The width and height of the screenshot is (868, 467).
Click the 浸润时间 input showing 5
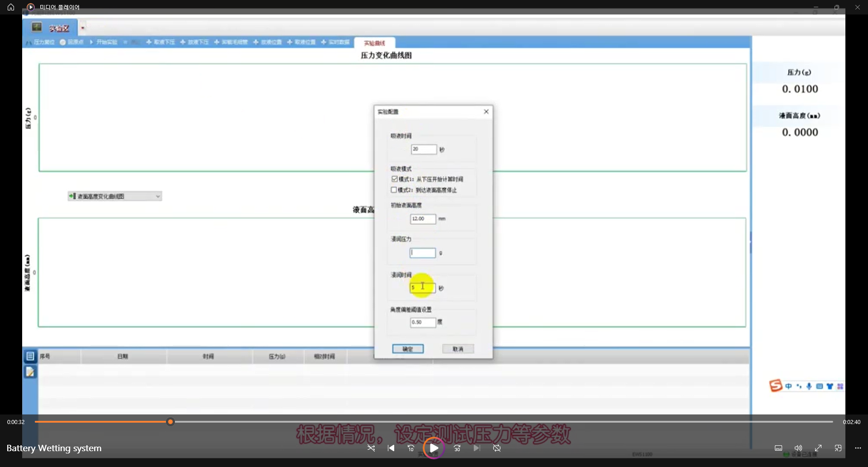point(423,288)
